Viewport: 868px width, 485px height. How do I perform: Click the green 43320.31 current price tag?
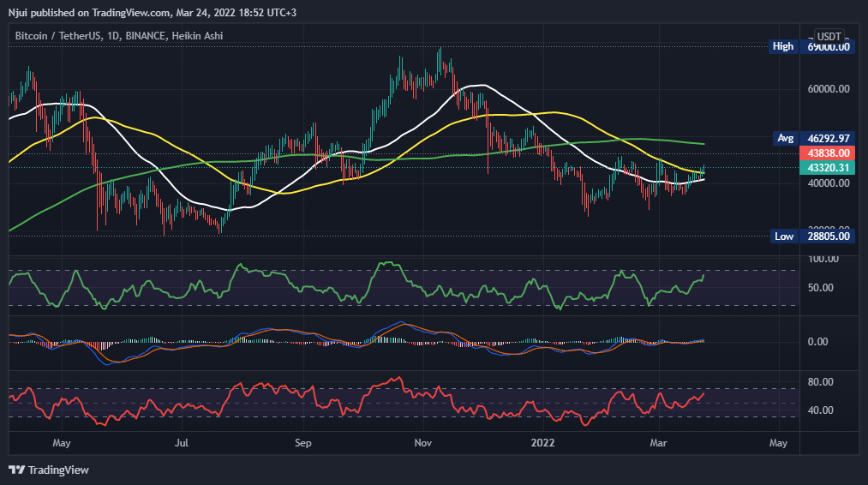(x=828, y=168)
